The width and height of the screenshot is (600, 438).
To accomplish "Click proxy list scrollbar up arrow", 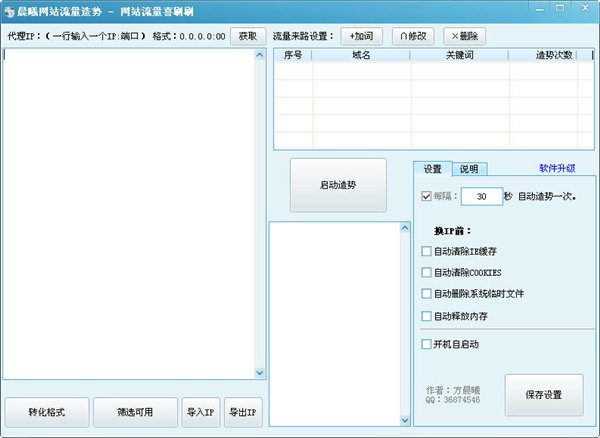I will point(260,55).
